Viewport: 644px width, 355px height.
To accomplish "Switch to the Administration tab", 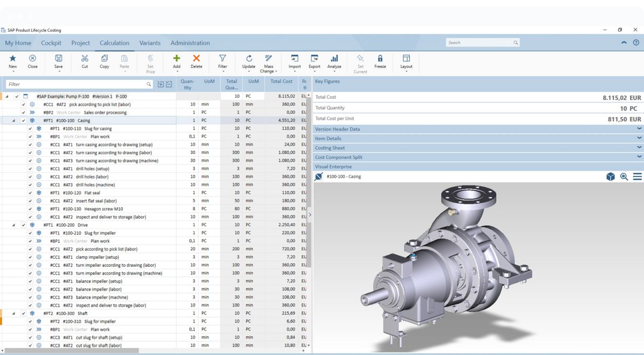I will (190, 43).
